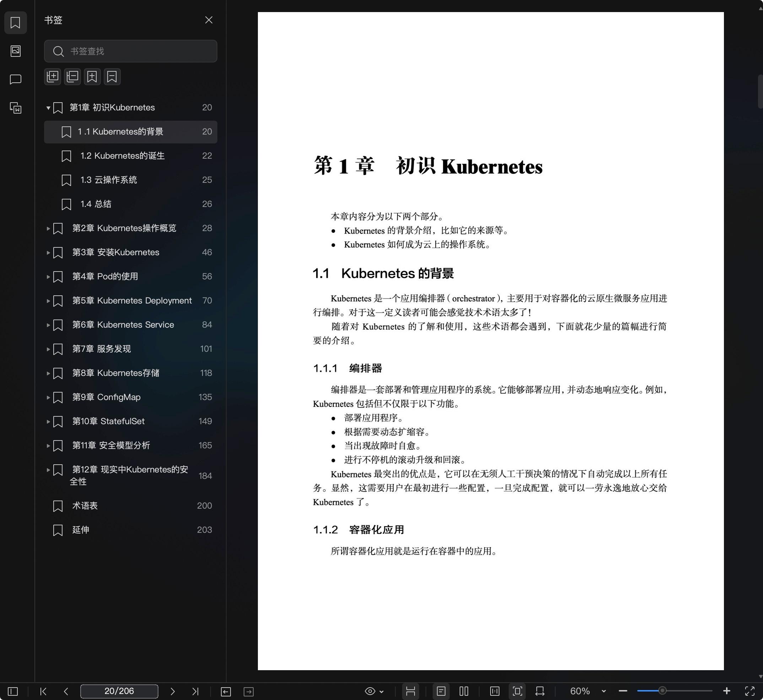Expand 第2章 Kubernetes操作概览 bookmark
This screenshot has height=700, width=763.
pyautogui.click(x=48, y=228)
